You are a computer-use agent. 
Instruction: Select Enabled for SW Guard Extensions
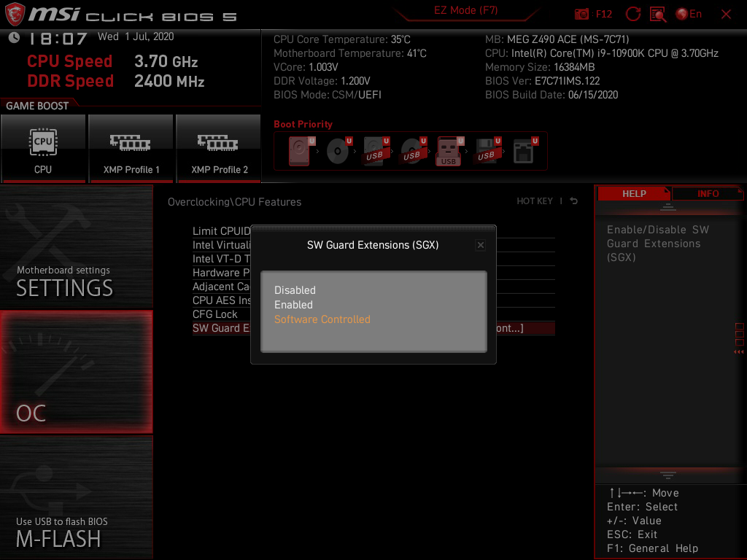(293, 305)
